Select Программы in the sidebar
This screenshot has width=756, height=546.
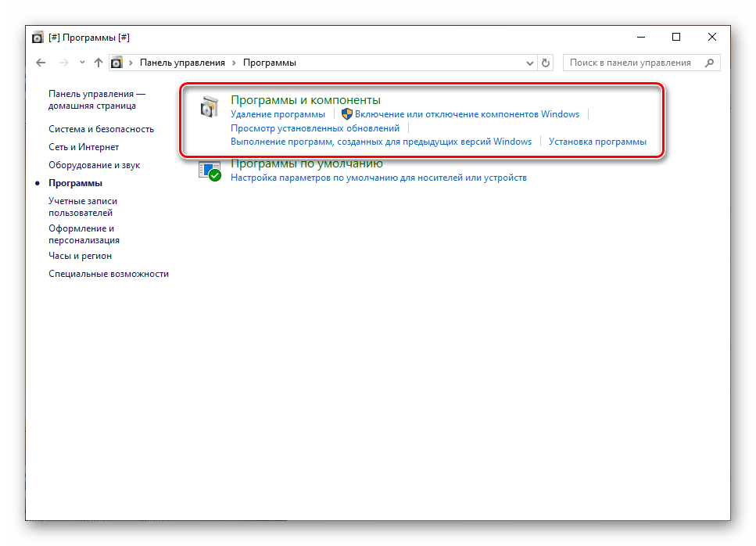[x=75, y=183]
